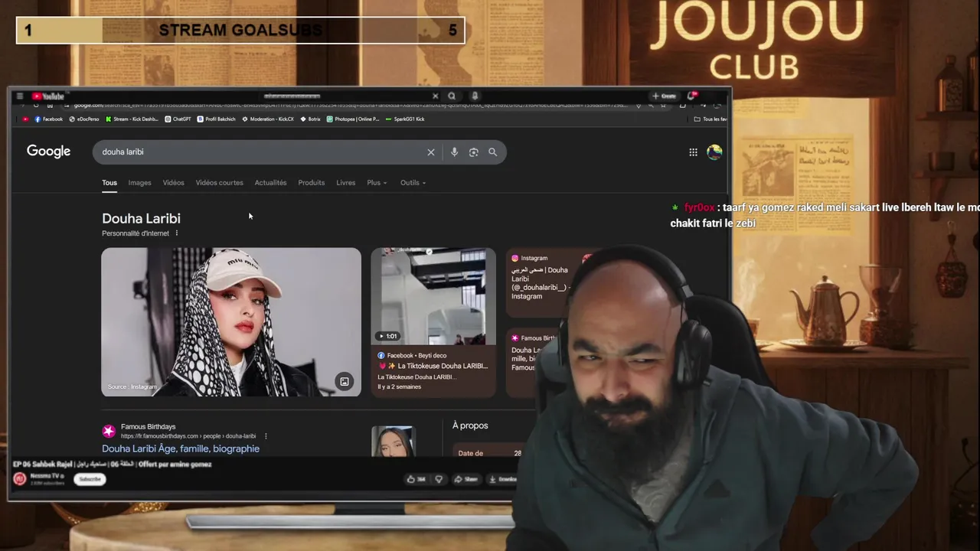Viewport: 980px width, 551px height.
Task: Click the image expand icon on photo
Action: pyautogui.click(x=345, y=381)
